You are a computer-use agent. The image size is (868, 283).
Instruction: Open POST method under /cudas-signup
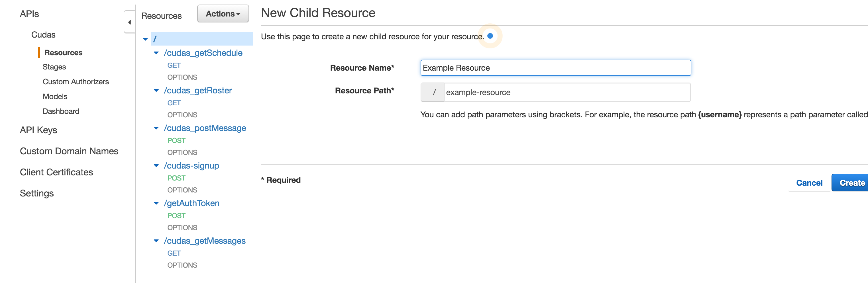pos(176,178)
